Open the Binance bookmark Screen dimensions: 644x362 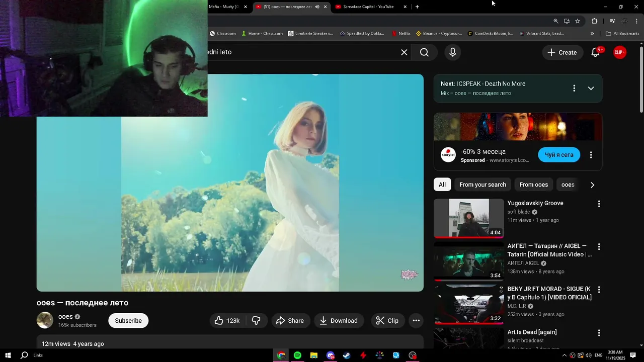[x=439, y=34]
